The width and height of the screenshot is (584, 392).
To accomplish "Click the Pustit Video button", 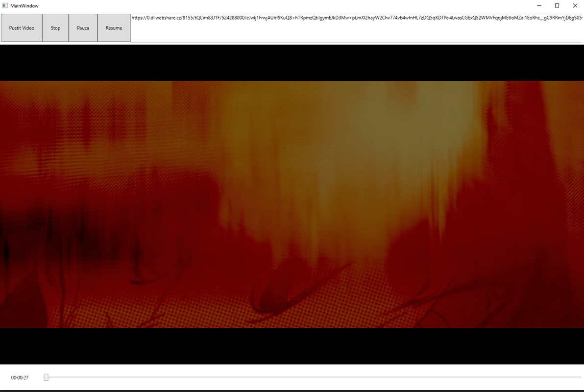I will tap(22, 28).
